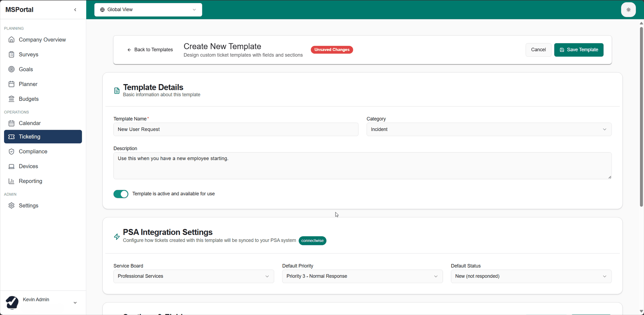Click the Company Overview home icon
The height and width of the screenshot is (315, 644).
tap(11, 40)
